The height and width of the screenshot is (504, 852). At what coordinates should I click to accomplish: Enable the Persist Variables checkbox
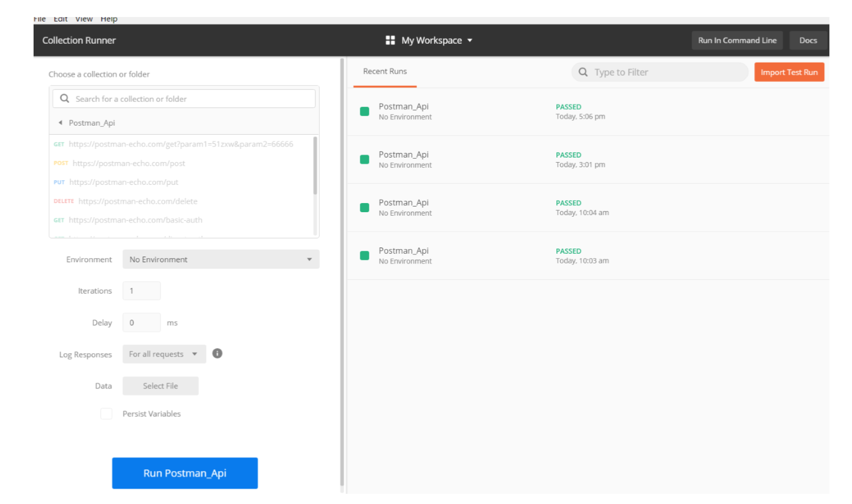[x=106, y=414]
